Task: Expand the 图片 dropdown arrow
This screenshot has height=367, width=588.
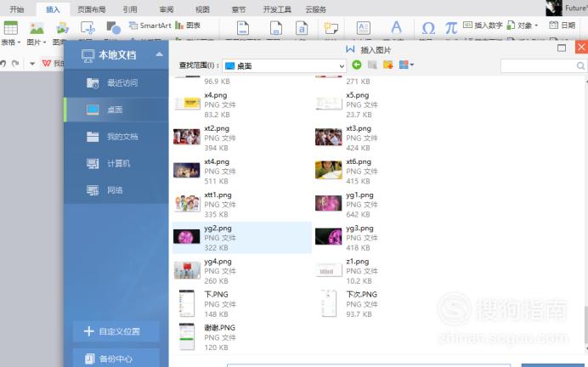Action: point(44,42)
